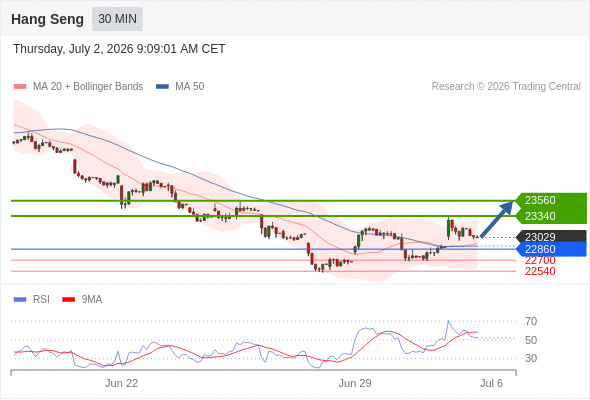The width and height of the screenshot is (590, 400).
Task: Click the green 23560 resistance tag
Action: pyautogui.click(x=551, y=200)
